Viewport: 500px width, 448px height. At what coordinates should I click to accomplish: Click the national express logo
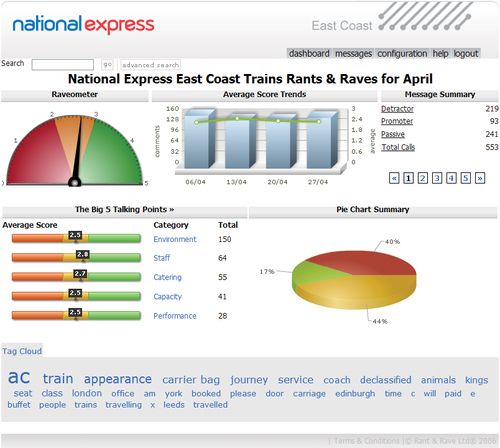click(x=83, y=24)
